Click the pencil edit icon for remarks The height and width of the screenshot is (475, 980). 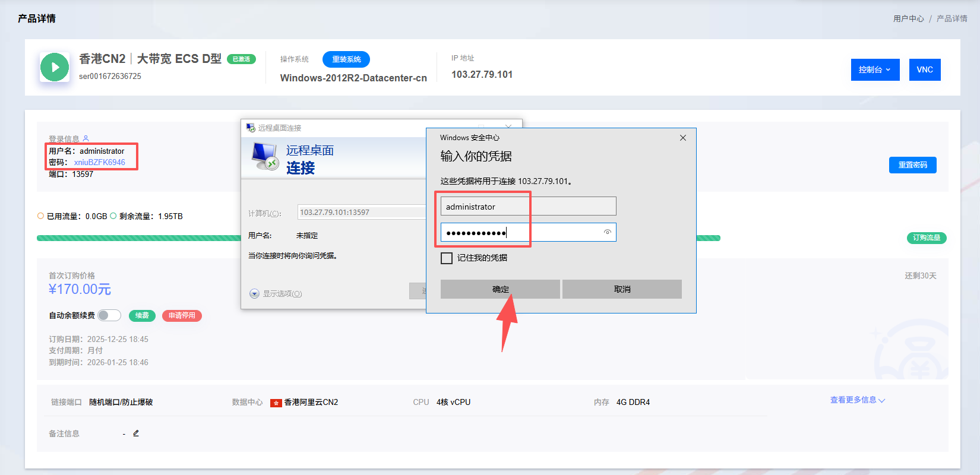136,433
